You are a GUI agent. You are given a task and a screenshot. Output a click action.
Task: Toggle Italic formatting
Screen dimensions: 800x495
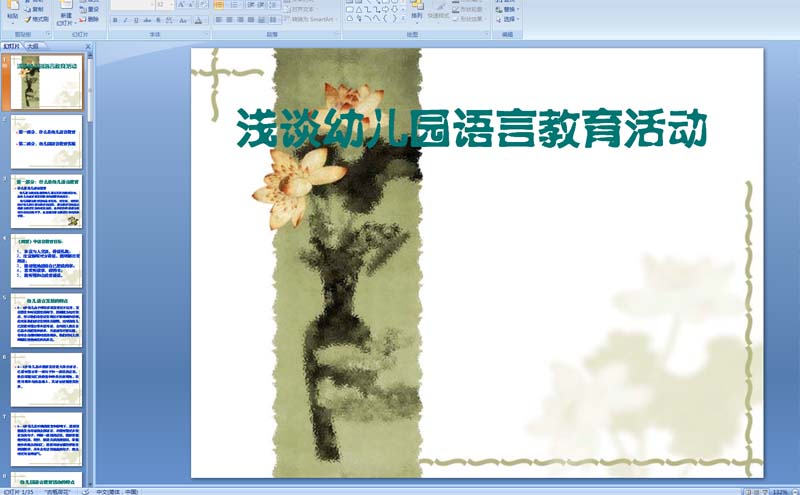[x=126, y=20]
